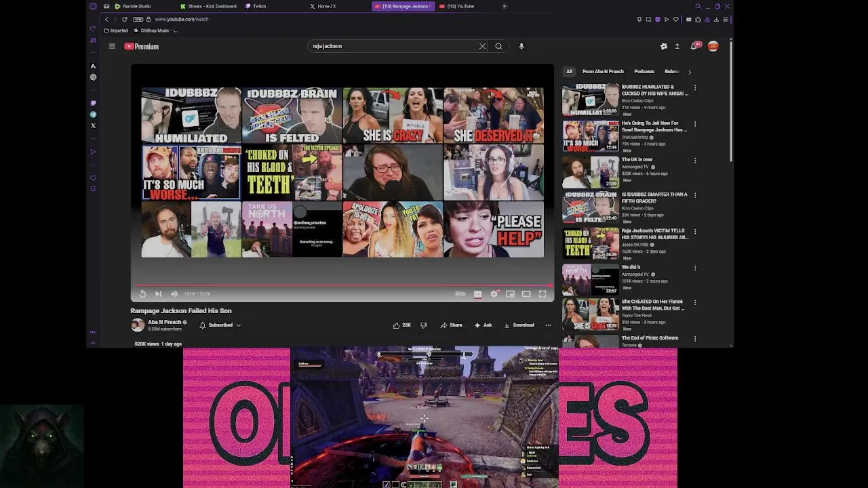This screenshot has width=868, height=488.
Task: Select the Podcasts filter chip
Action: 644,71
